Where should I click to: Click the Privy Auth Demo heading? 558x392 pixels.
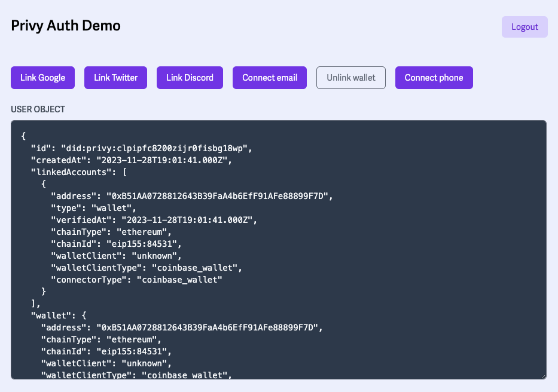coord(66,26)
